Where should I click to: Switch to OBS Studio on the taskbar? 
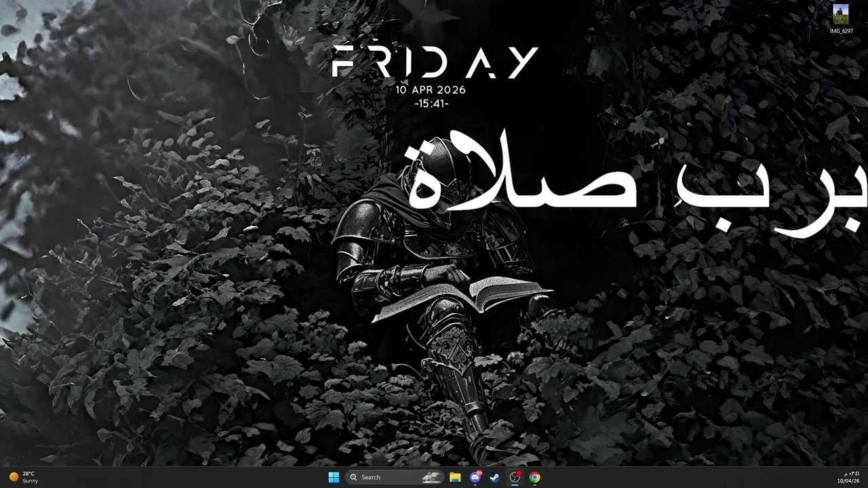tap(515, 477)
